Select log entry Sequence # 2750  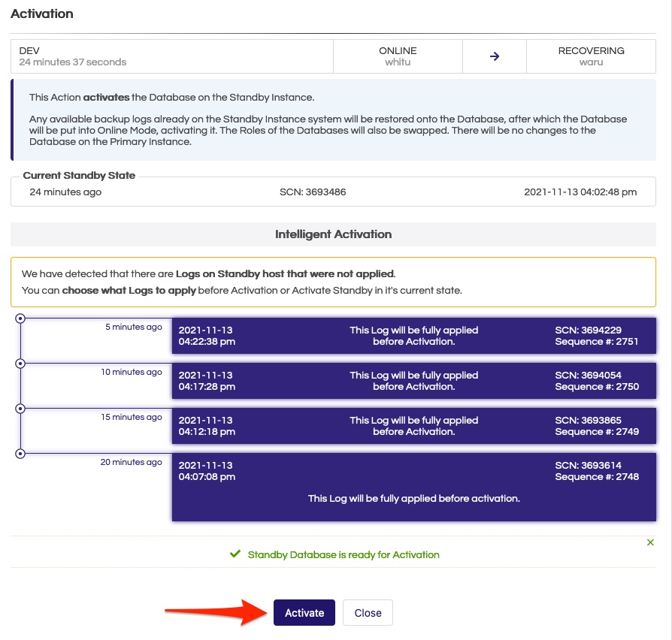pyautogui.click(x=413, y=381)
